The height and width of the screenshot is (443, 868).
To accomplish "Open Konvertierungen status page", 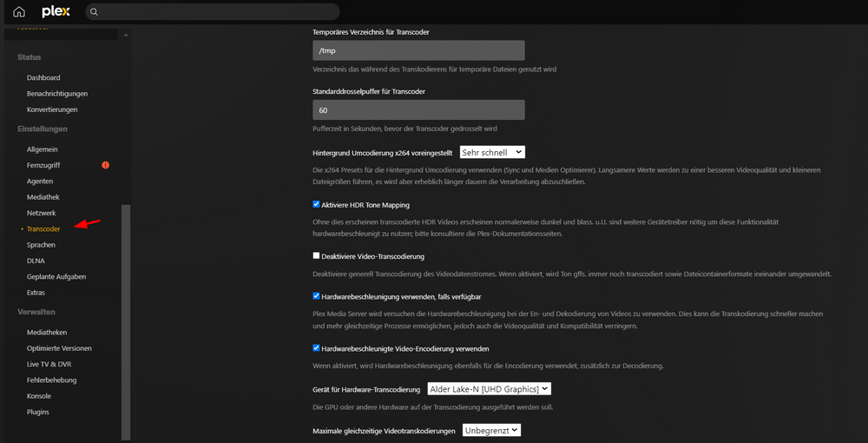I will (52, 109).
